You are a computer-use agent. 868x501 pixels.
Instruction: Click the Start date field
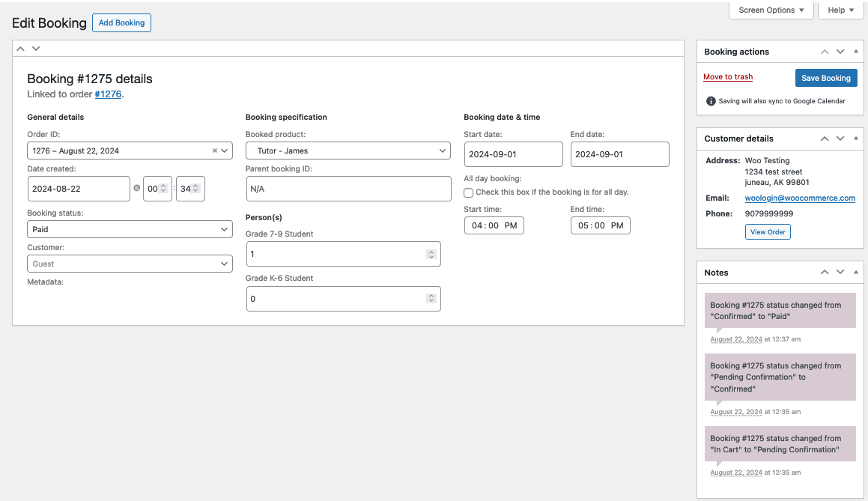click(513, 154)
